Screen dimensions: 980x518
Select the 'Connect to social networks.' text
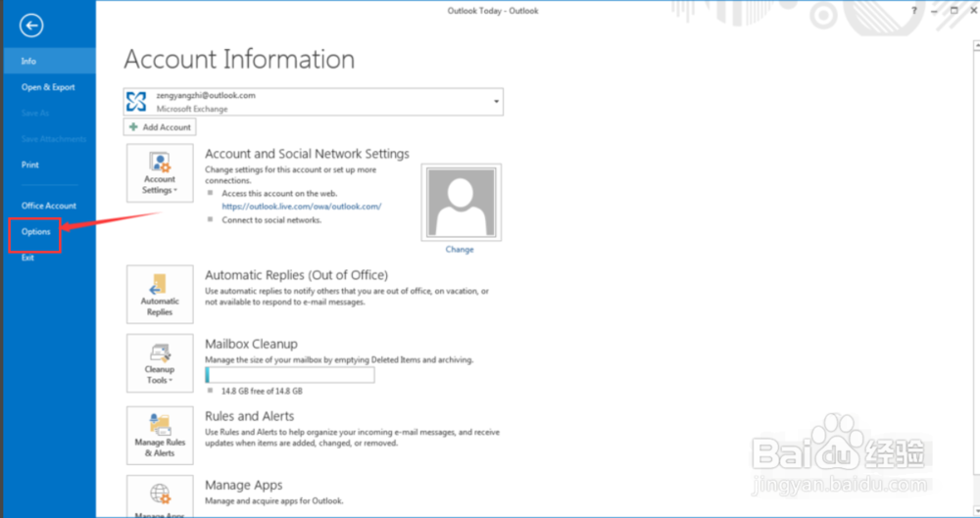(271, 220)
